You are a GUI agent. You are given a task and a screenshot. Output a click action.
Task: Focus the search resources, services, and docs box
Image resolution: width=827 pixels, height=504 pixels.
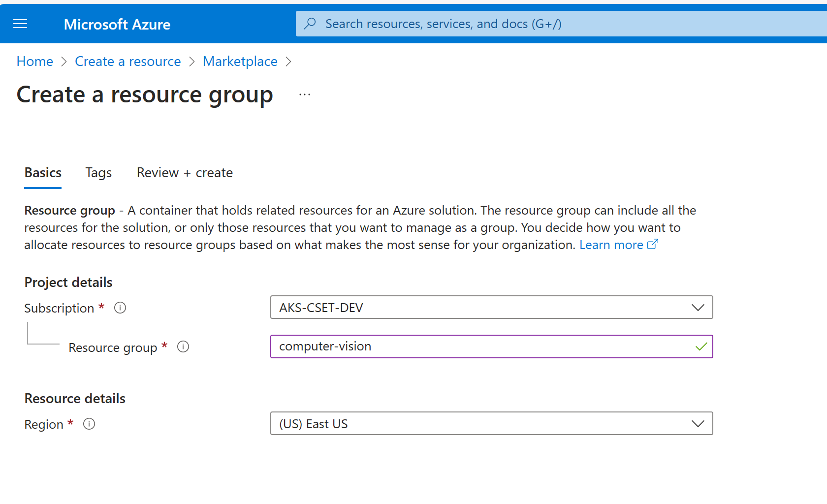click(561, 24)
